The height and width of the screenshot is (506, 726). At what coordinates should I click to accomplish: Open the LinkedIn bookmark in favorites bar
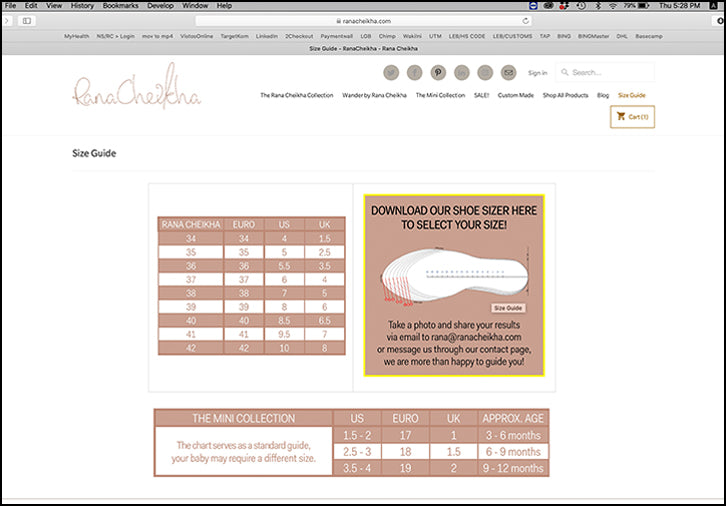[x=267, y=35]
